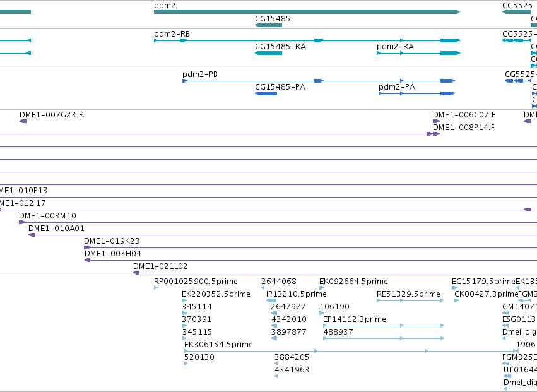Select the CG5525 gene label
Screen dimensions: 537x392
[x=517, y=6]
